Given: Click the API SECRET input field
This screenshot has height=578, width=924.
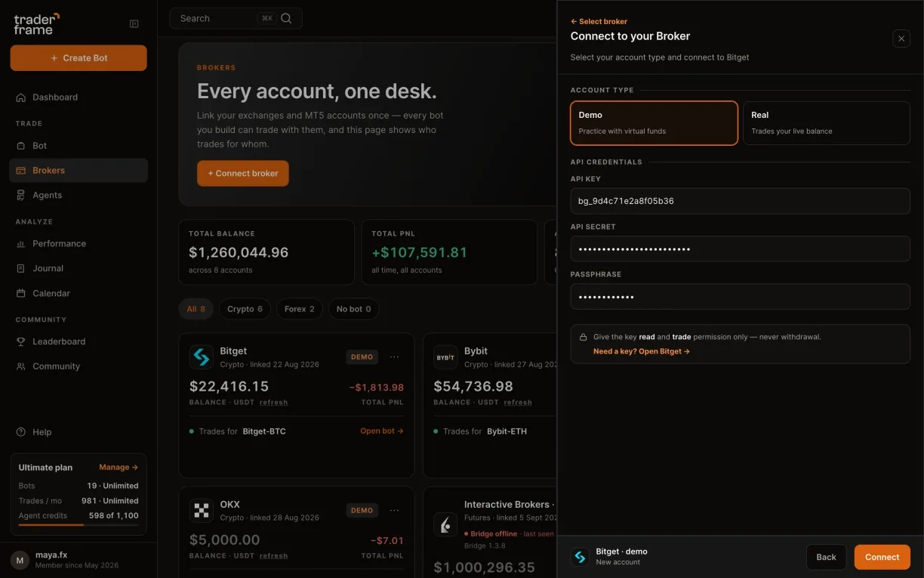Looking at the screenshot, I should click(x=741, y=249).
